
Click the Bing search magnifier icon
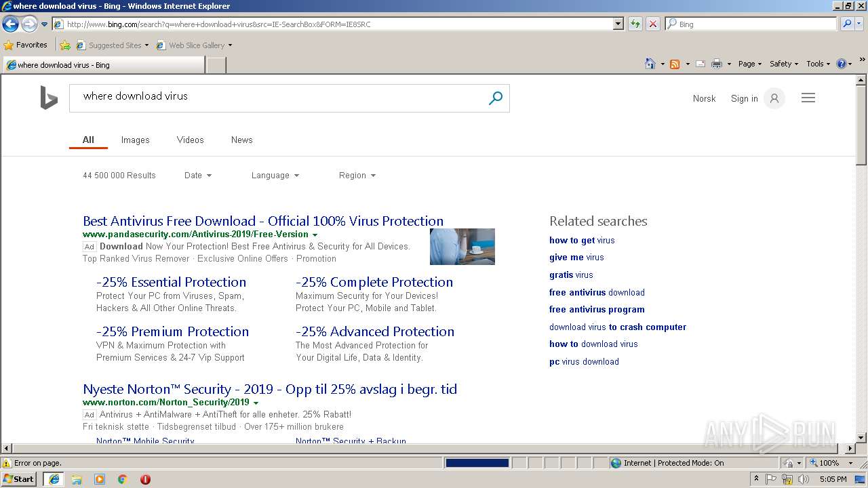(x=496, y=98)
